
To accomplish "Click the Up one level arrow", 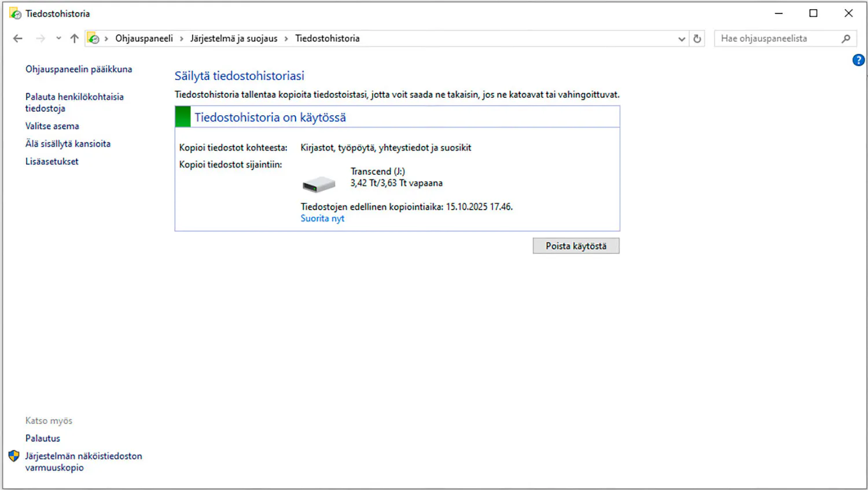I will pyautogui.click(x=74, y=38).
